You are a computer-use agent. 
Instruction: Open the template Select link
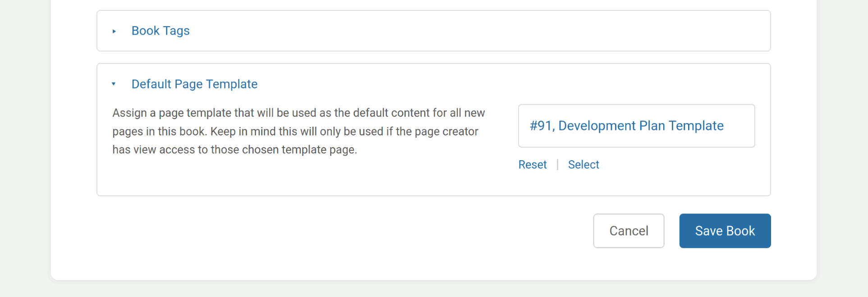(x=583, y=165)
